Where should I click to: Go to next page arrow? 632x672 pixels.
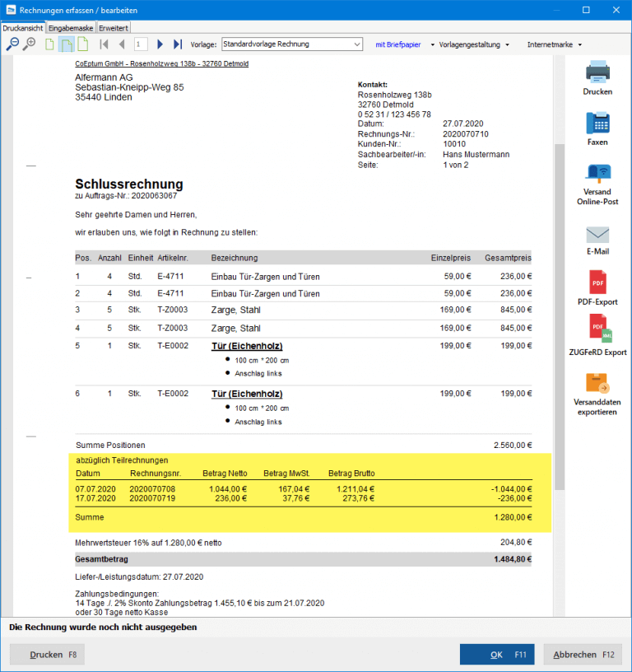click(x=160, y=44)
